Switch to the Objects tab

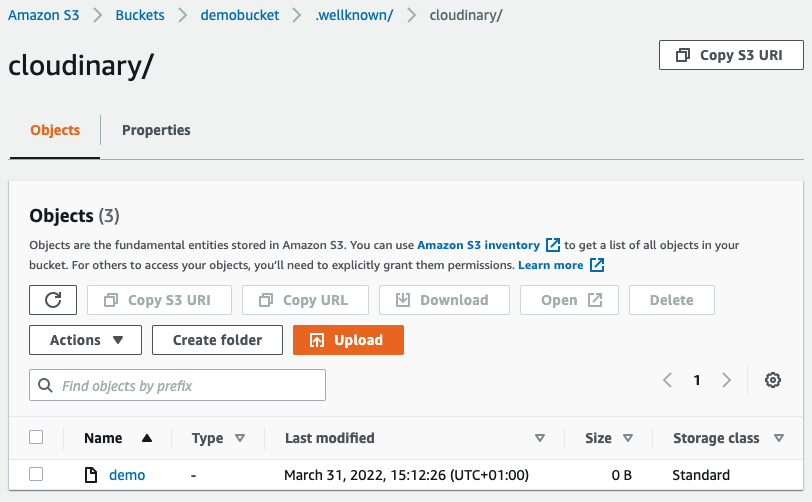55,130
